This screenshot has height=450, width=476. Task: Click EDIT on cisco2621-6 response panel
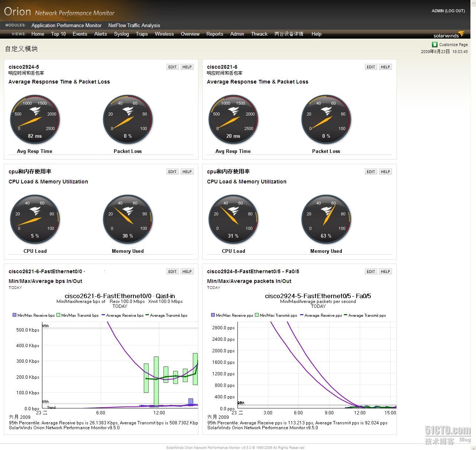pos(371,67)
